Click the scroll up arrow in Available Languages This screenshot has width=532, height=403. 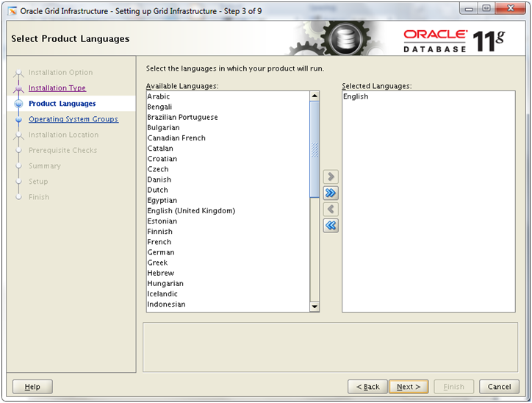314,96
